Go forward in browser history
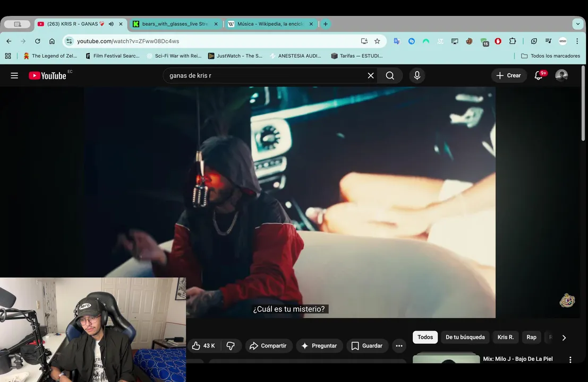The image size is (588, 382). (23, 41)
